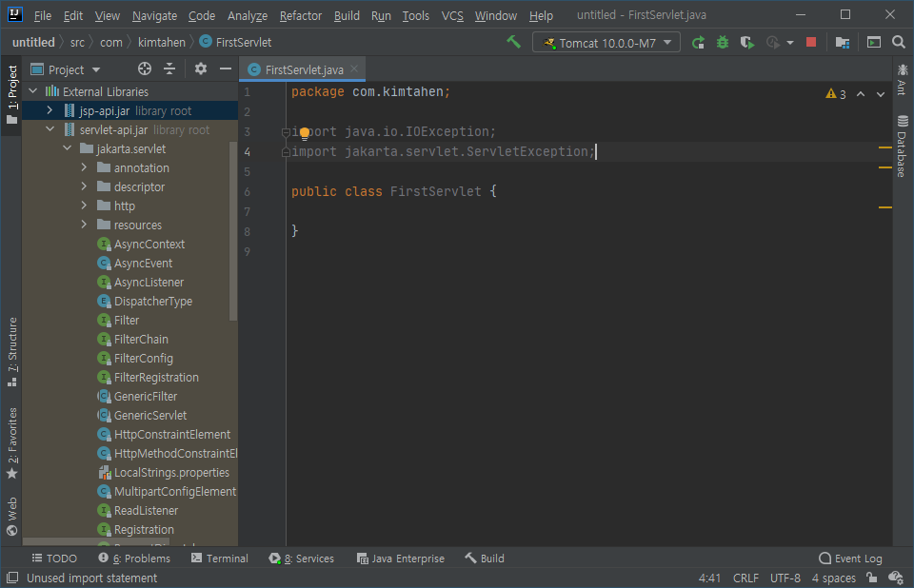Open the Navigate menu
Image resolution: width=914 pixels, height=588 pixels.
click(x=154, y=16)
